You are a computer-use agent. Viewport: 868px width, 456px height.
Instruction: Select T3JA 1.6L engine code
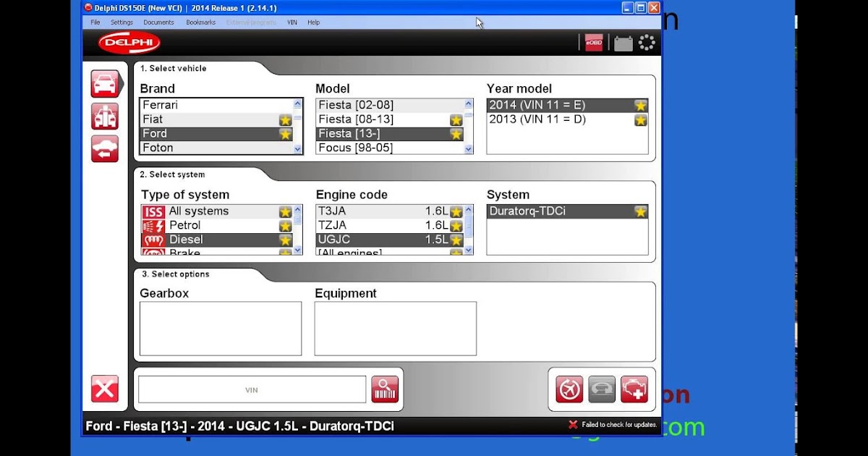[390, 211]
